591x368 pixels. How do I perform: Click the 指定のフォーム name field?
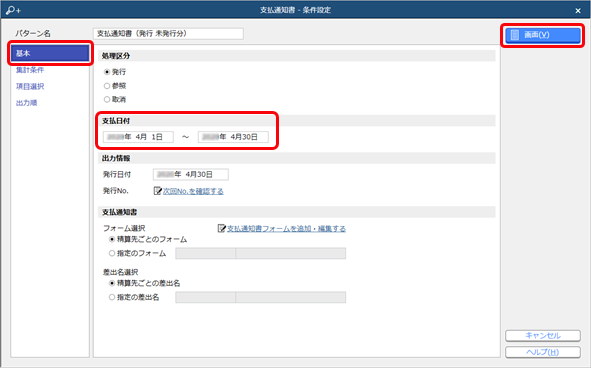click(x=291, y=253)
